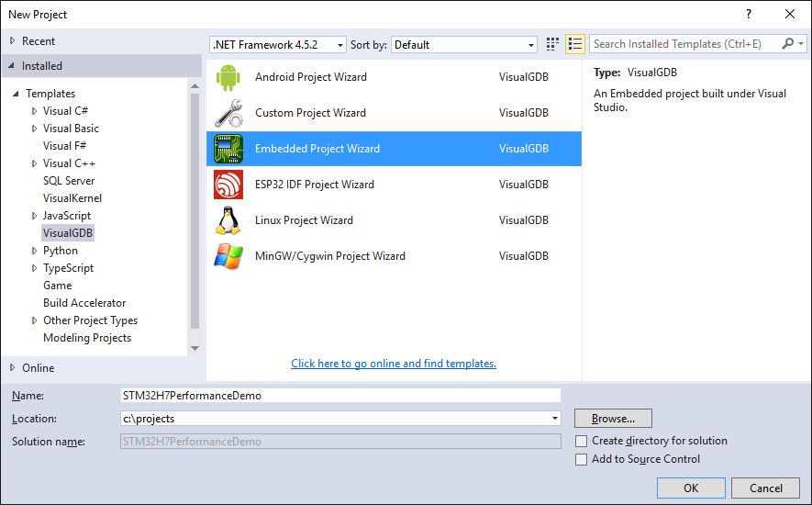
Task: Expand the TypeScript node arrow
Action: point(34,268)
